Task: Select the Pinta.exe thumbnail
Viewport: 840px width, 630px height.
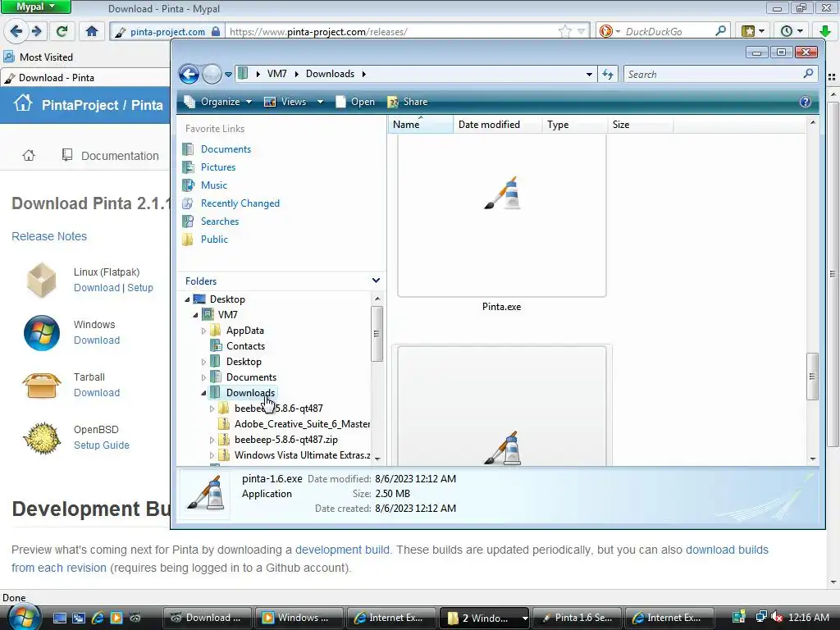Action: click(501, 214)
